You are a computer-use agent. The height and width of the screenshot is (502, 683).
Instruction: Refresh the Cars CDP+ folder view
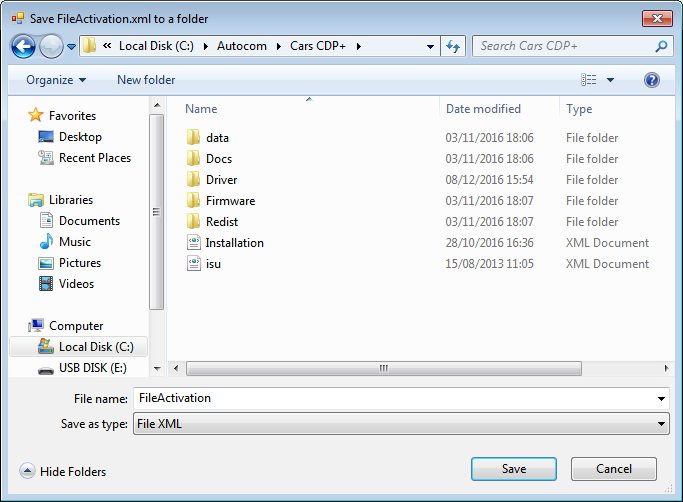click(453, 46)
